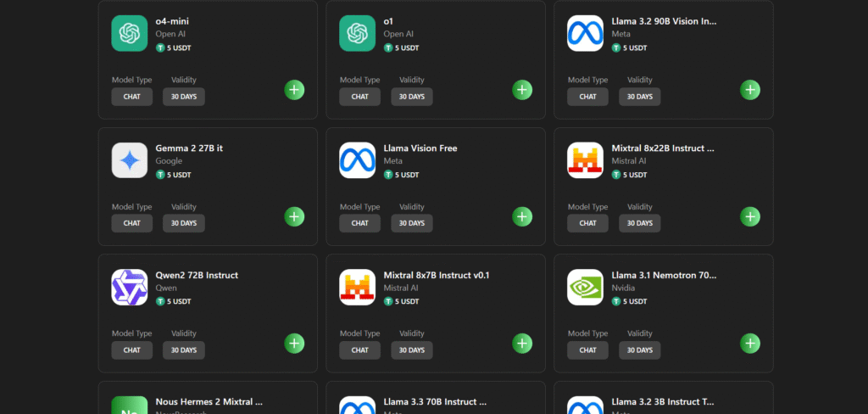The image size is (868, 414).
Task: Add o4-mini with the green plus
Action: click(x=294, y=90)
